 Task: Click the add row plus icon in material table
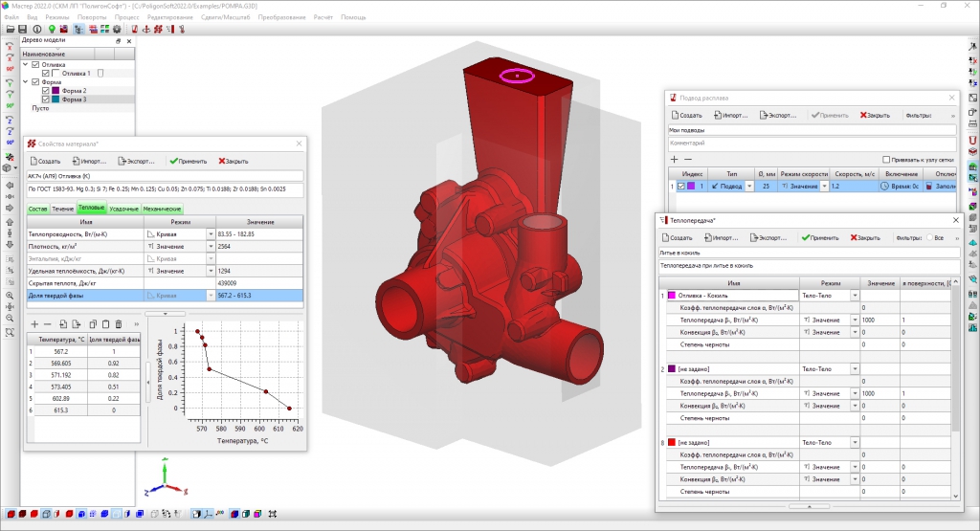point(34,324)
